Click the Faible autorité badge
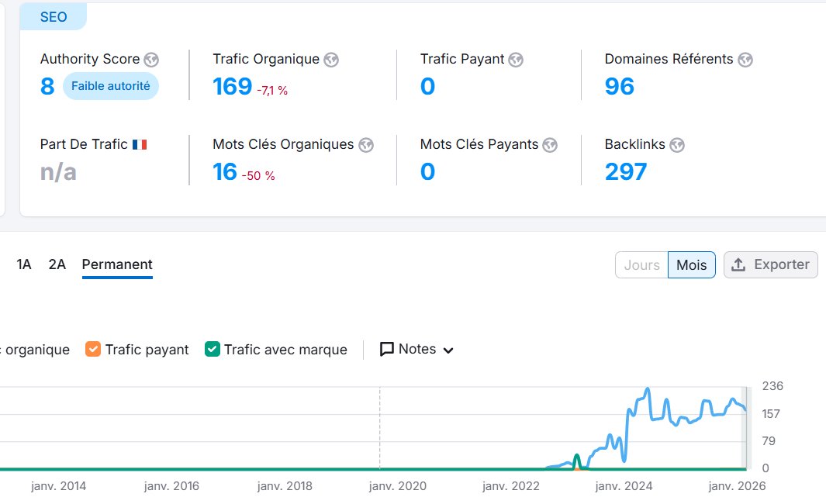Viewport: 826px width, 504px height. pos(111,86)
